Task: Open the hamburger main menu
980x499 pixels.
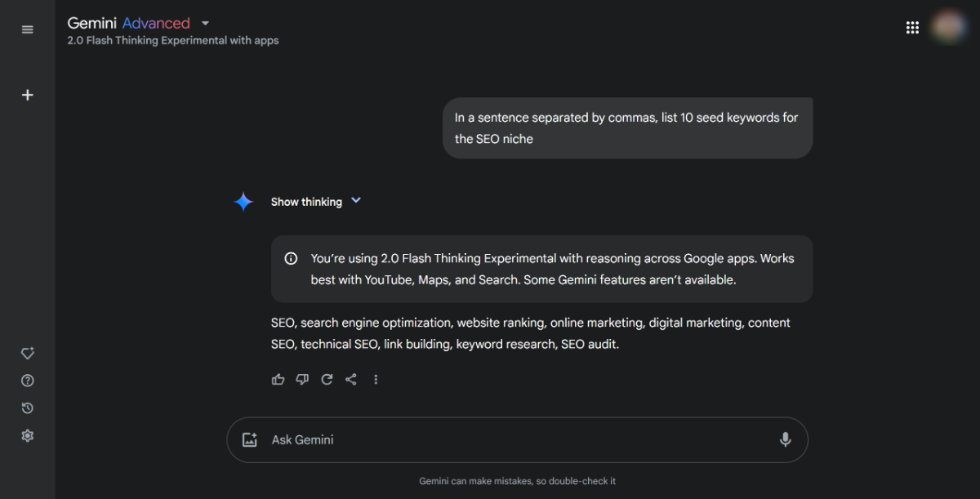Action: (x=28, y=29)
